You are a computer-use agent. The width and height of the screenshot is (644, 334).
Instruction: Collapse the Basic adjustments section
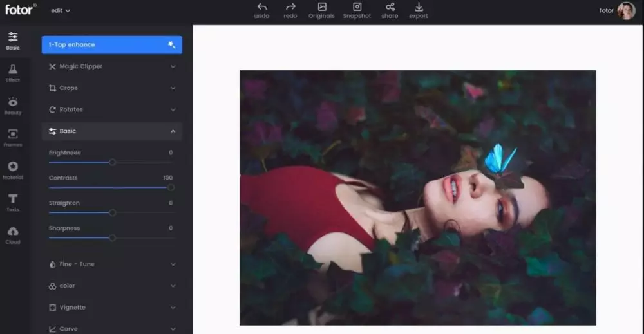pos(173,131)
